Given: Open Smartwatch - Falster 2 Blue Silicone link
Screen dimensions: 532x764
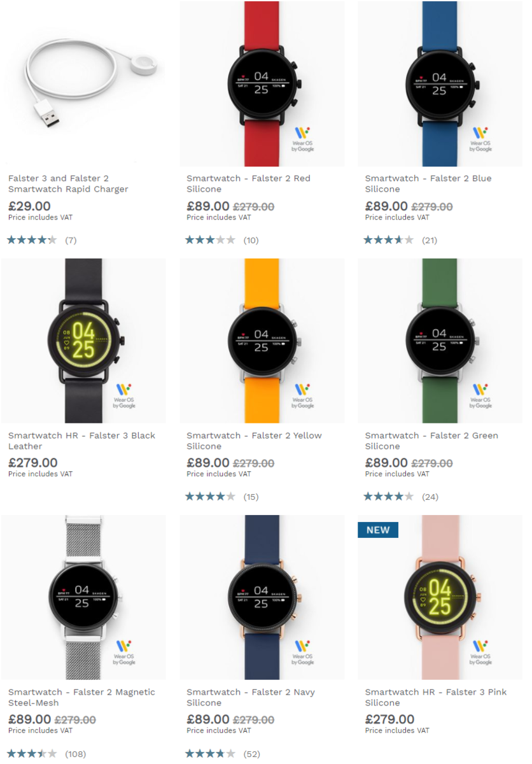Looking at the screenshot, I should (x=428, y=183).
